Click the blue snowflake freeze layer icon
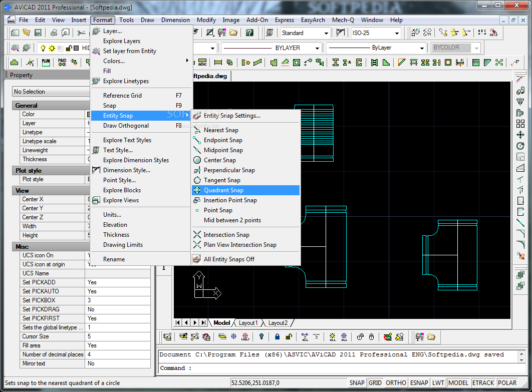 [234, 337]
